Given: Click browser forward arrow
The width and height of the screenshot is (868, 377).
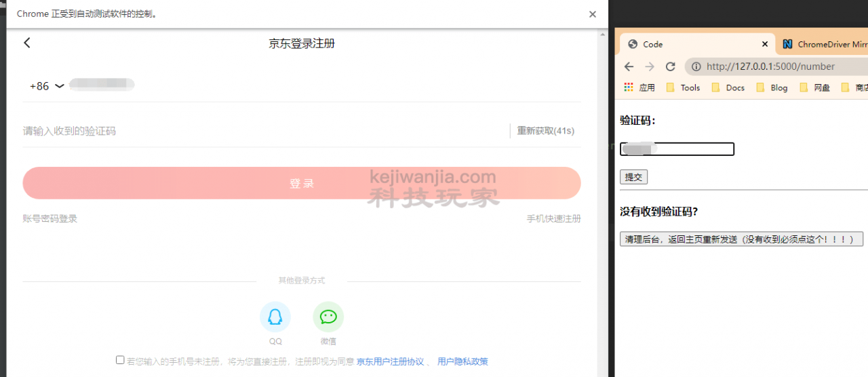Looking at the screenshot, I should pyautogui.click(x=650, y=66).
